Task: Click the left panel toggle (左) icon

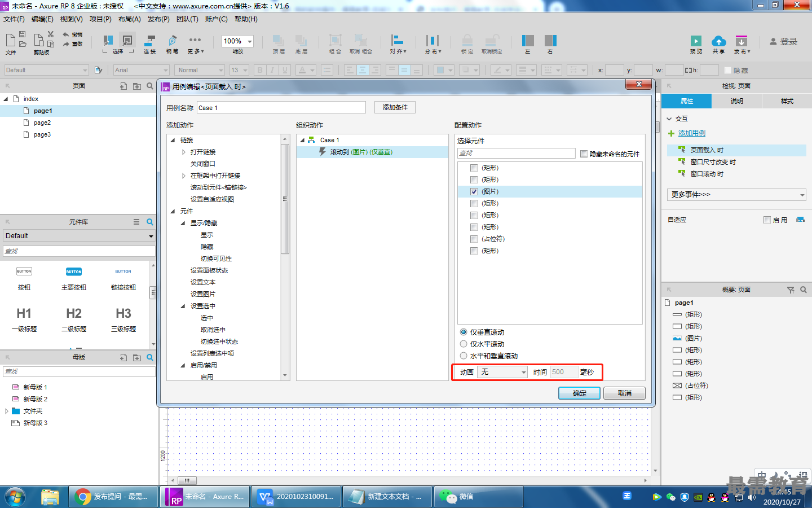Action: [x=528, y=41]
